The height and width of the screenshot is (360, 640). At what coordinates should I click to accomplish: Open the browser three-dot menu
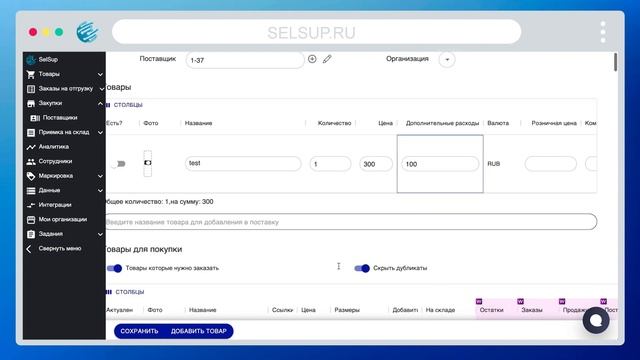pyautogui.click(x=603, y=32)
